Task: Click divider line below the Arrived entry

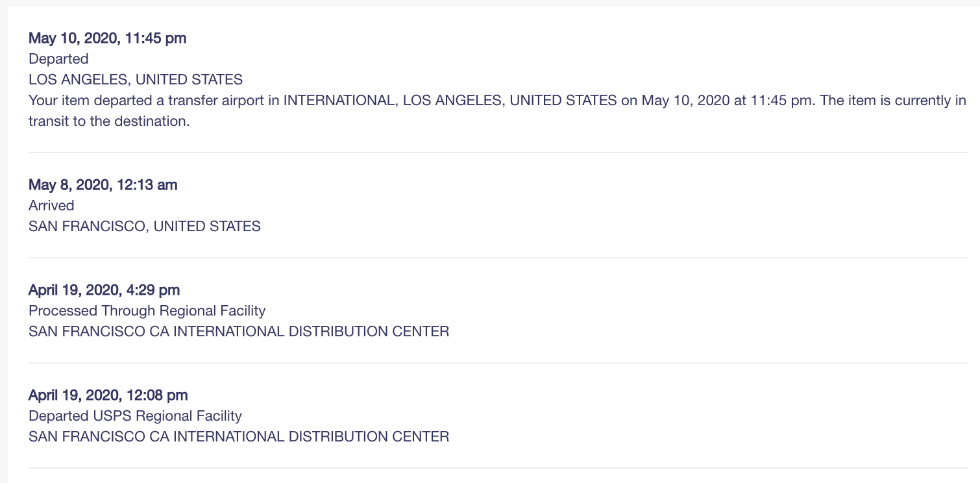Action: pos(498,258)
